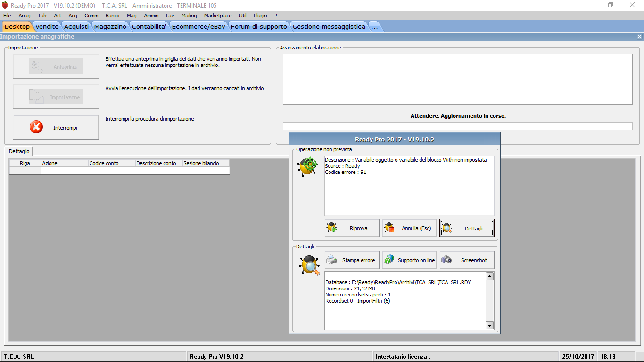The image size is (644, 362).
Task: Click the disabled Importazione button
Action: click(x=56, y=97)
